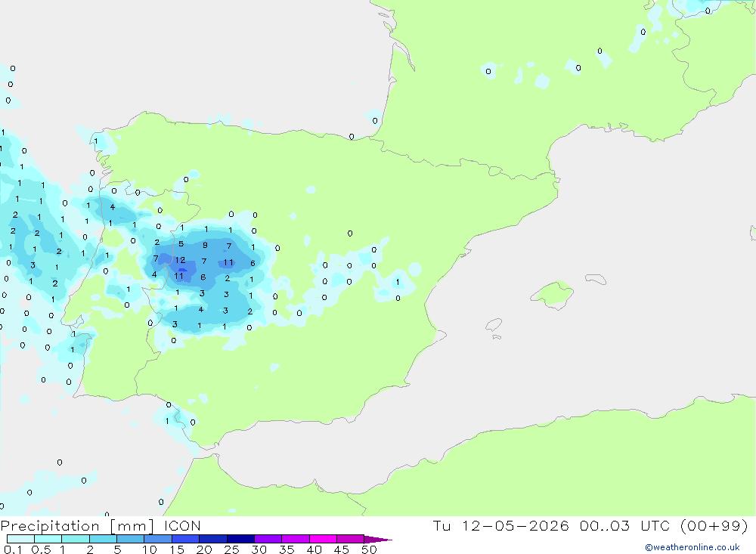Click the '5' precipitation value on map

(x=181, y=244)
